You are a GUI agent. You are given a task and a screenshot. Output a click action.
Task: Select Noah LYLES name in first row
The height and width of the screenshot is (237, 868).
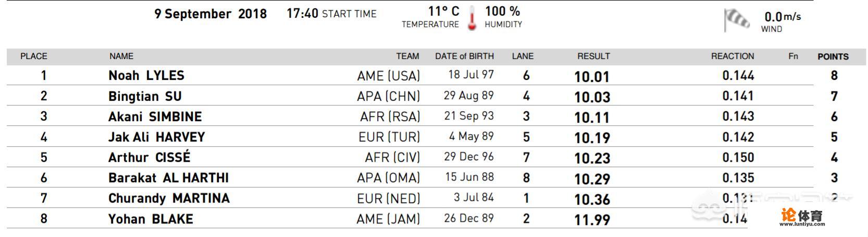click(x=146, y=76)
